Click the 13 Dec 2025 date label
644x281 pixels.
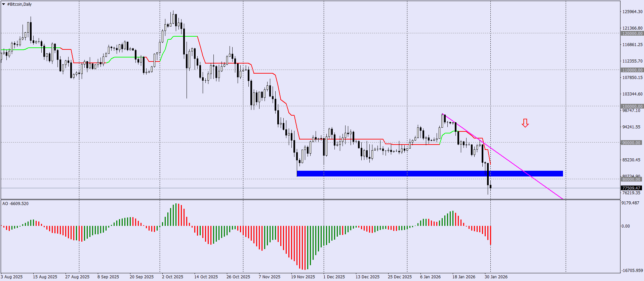tap(368, 277)
